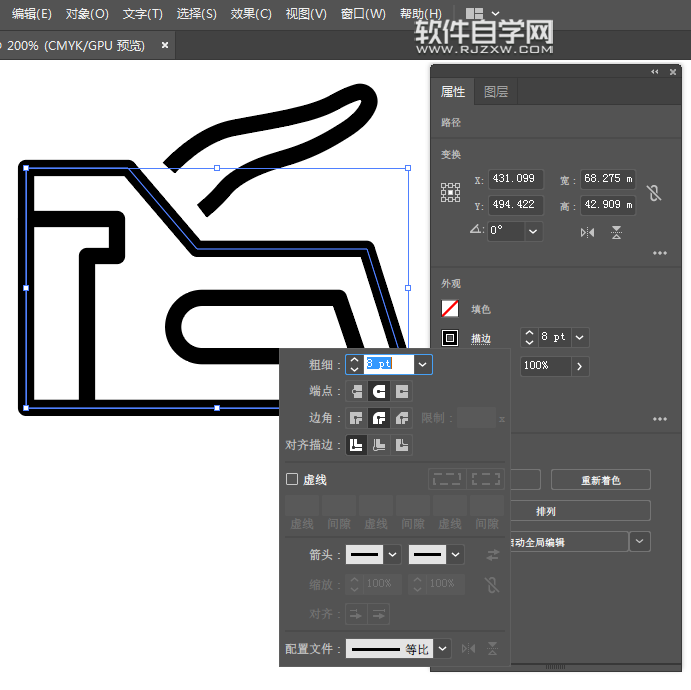
Task: Click the preserve exact dash lengths icon
Action: point(447,479)
